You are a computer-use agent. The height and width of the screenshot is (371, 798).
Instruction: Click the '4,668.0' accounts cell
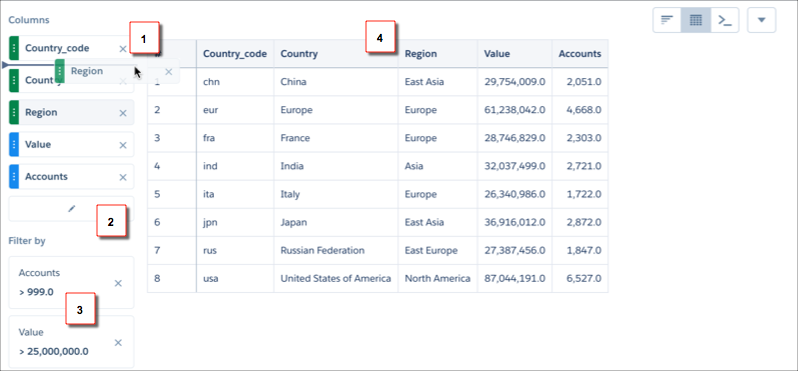pos(580,110)
